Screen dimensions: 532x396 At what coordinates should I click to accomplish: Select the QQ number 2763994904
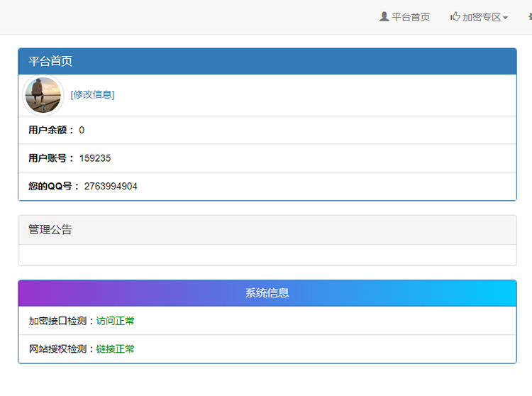[x=111, y=186]
